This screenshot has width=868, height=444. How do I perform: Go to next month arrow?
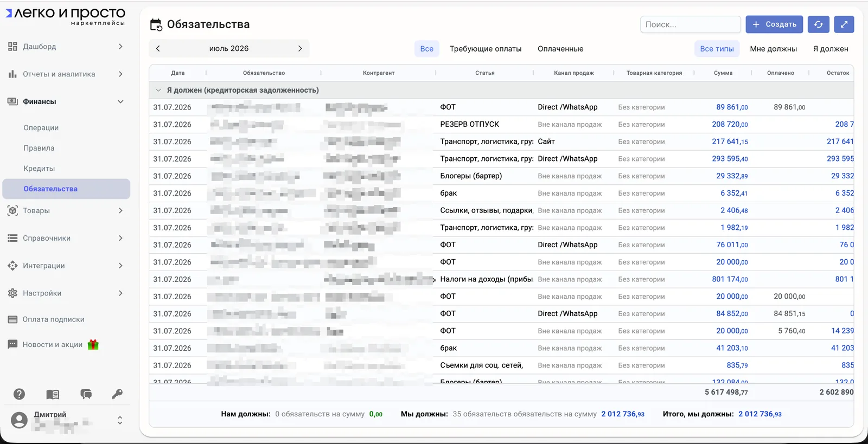(x=300, y=48)
